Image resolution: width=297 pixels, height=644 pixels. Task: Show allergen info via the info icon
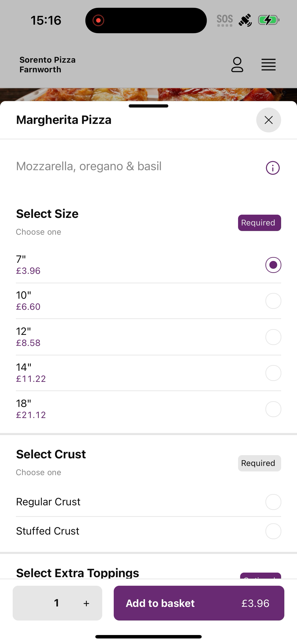tap(273, 168)
